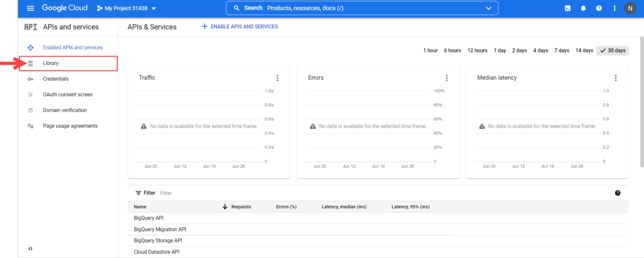Screen dimensions: 644x258
Task: Expand the search bar dropdown chevron
Action: (488, 8)
